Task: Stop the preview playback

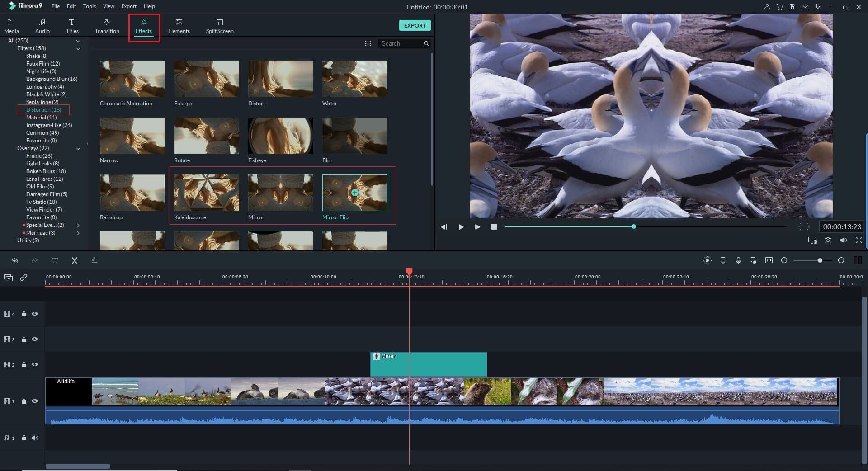Action: tap(494, 227)
